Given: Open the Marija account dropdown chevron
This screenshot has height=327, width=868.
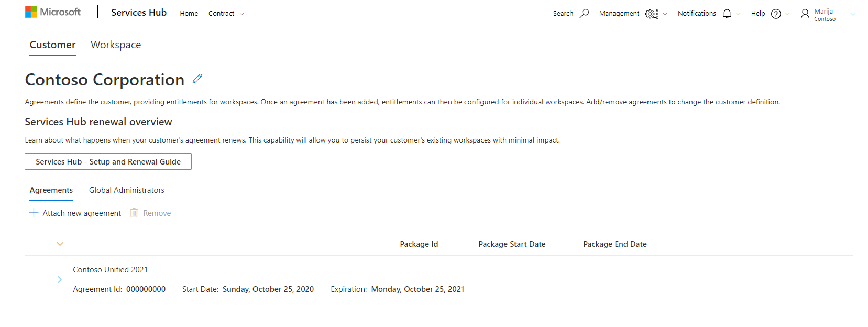Looking at the screenshot, I should pyautogui.click(x=853, y=14).
